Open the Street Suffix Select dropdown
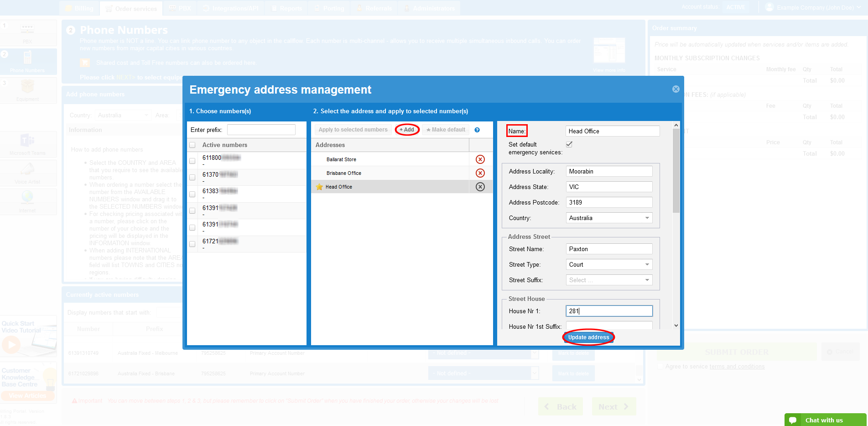868x426 pixels. pyautogui.click(x=609, y=280)
